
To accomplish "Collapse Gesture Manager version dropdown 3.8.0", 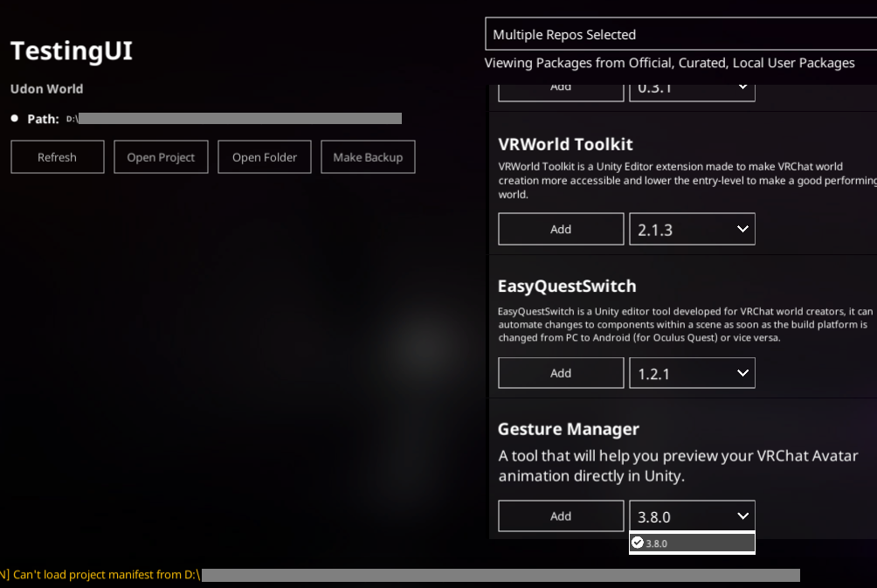I will [x=693, y=515].
